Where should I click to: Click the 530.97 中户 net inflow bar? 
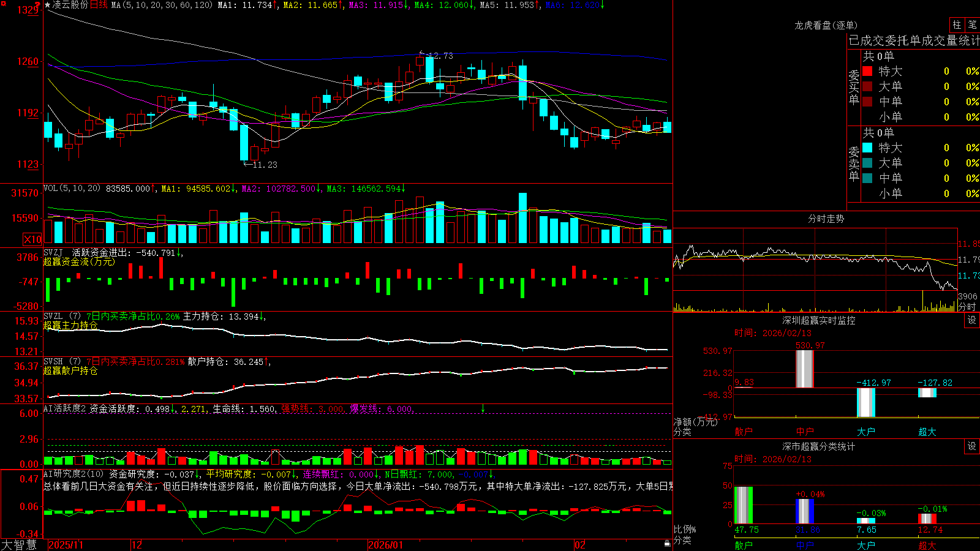click(x=804, y=369)
